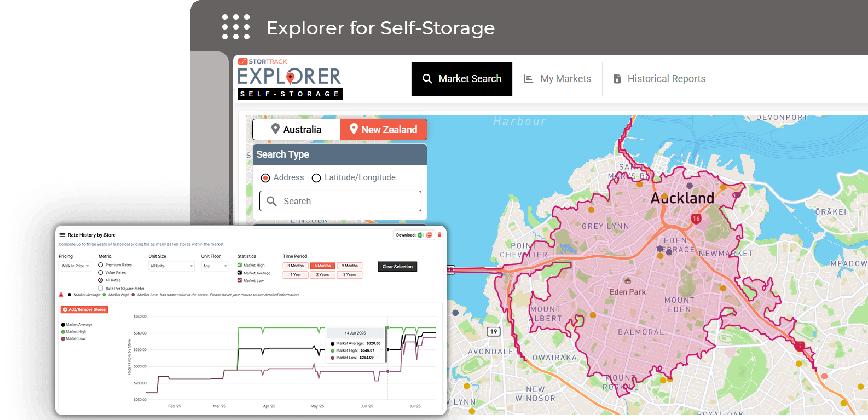Click the red 16 map marker
The width and height of the screenshot is (868, 420).
tap(696, 218)
